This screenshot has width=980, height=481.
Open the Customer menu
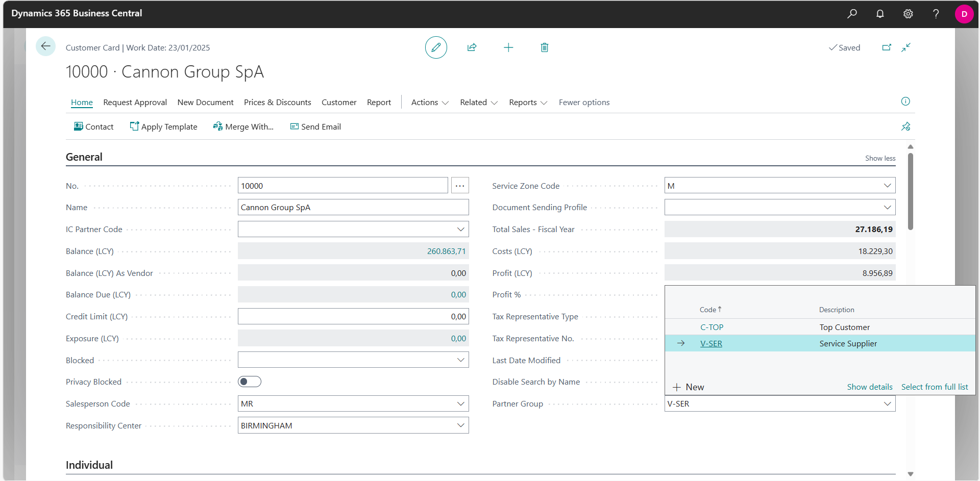tap(339, 103)
